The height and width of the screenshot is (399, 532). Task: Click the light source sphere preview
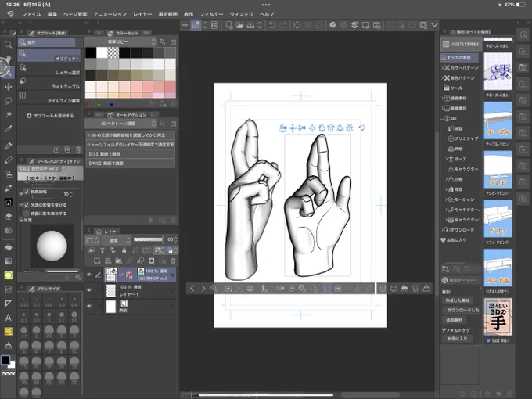[x=52, y=246]
